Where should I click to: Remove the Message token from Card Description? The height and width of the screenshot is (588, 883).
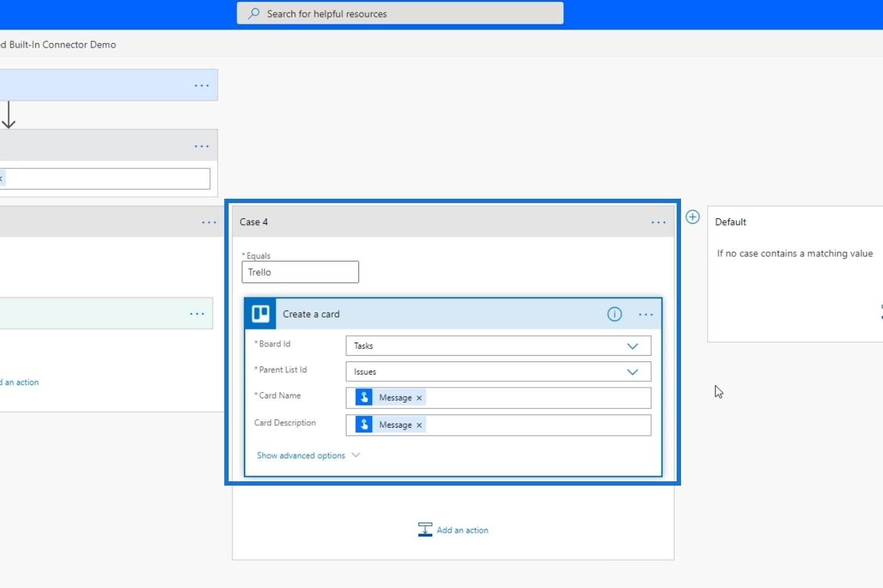(419, 425)
